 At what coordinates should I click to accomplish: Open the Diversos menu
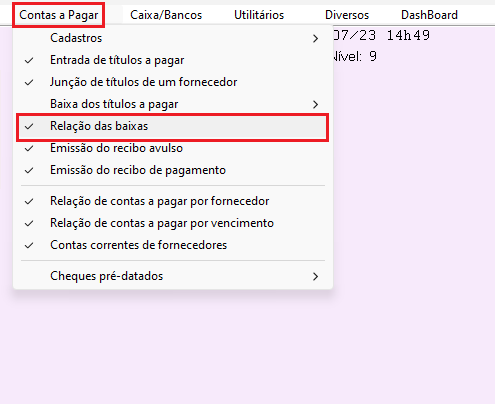coord(347,15)
